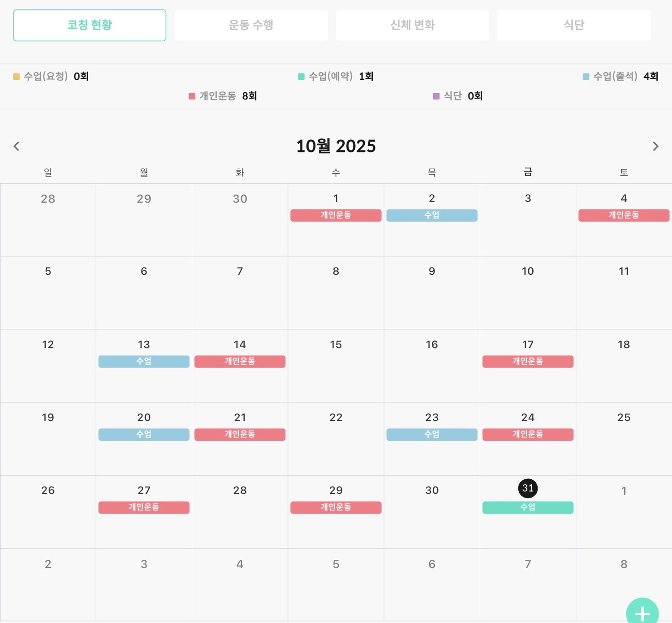Open the 개인운동 event on October 14
672x623 pixels.
(x=240, y=361)
